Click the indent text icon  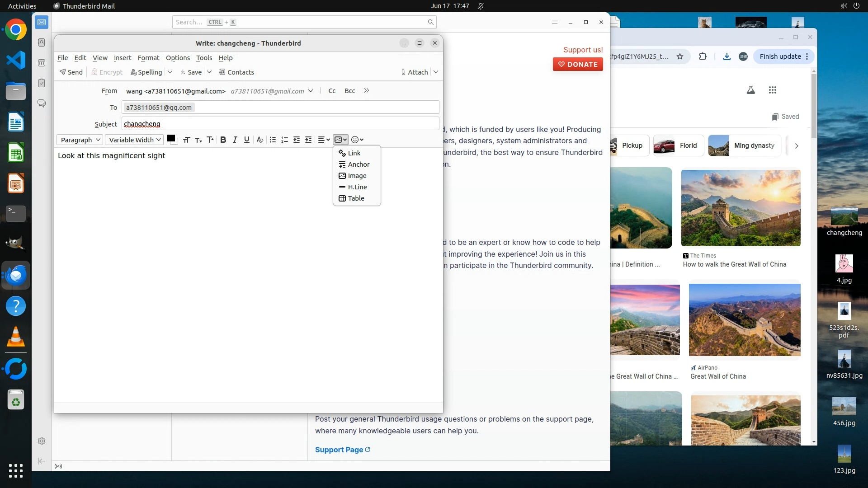click(308, 140)
